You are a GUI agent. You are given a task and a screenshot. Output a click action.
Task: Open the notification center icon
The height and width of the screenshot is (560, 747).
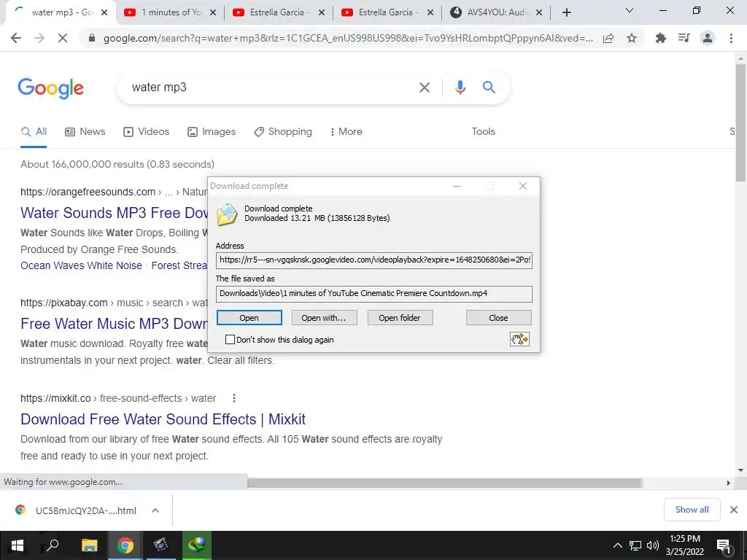[724, 545]
